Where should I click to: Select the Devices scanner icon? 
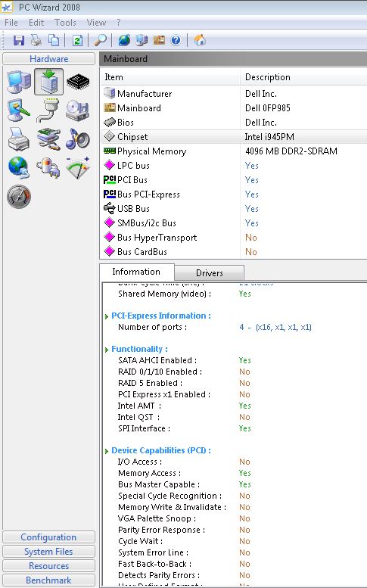[48, 138]
